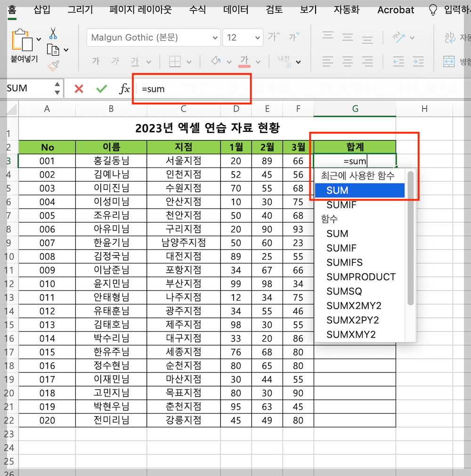
Task: Switch to the 삽입 ribbon tab
Action: coord(41,10)
